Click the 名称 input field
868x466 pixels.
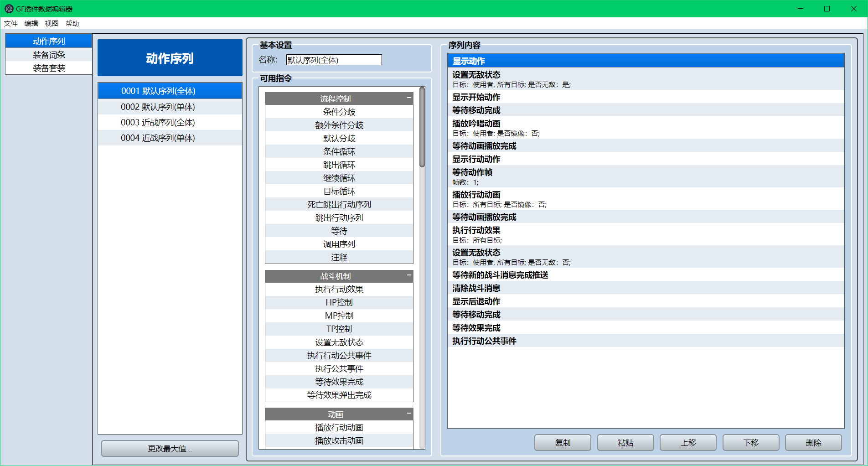pyautogui.click(x=334, y=60)
